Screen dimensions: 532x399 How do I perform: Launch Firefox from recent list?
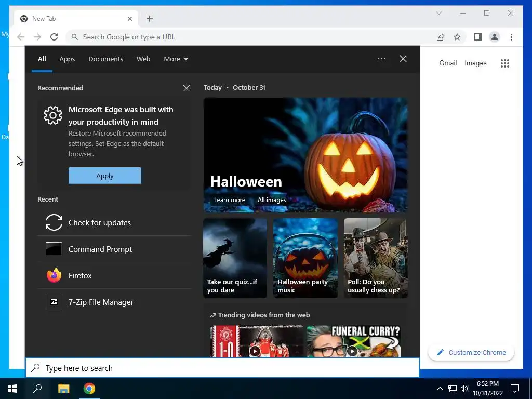114,275
